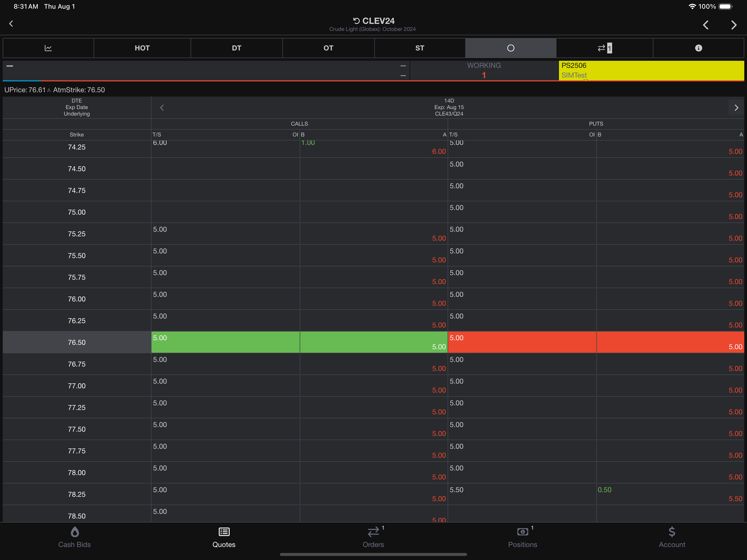This screenshot has width=747, height=560.
Task: Switch to the ST tab
Action: [x=420, y=48]
